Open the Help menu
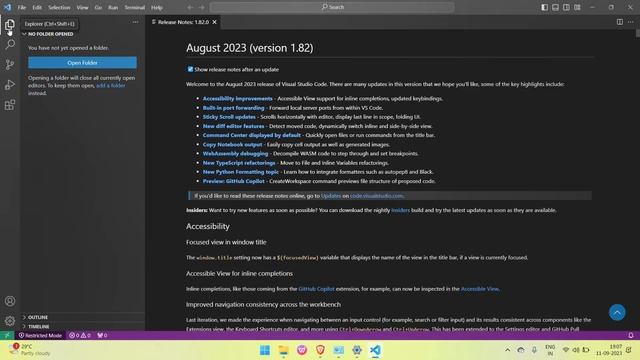Screen dimensions: 640x360 click(x=157, y=7)
